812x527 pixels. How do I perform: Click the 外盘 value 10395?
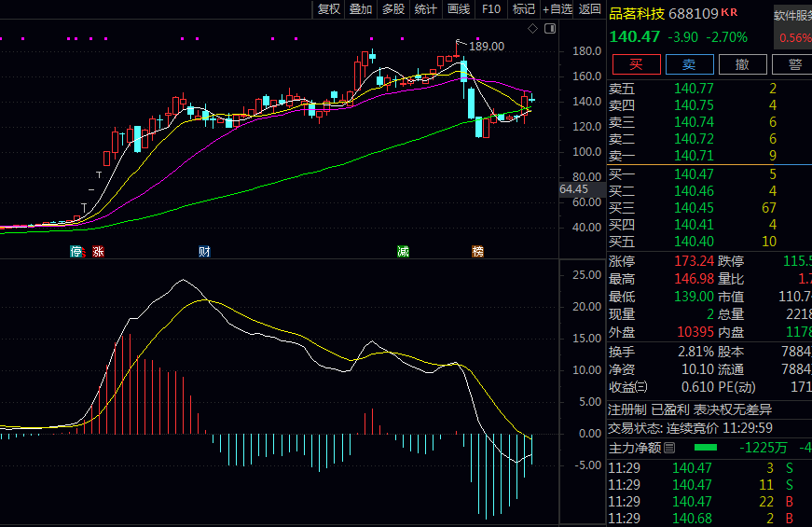click(x=695, y=332)
